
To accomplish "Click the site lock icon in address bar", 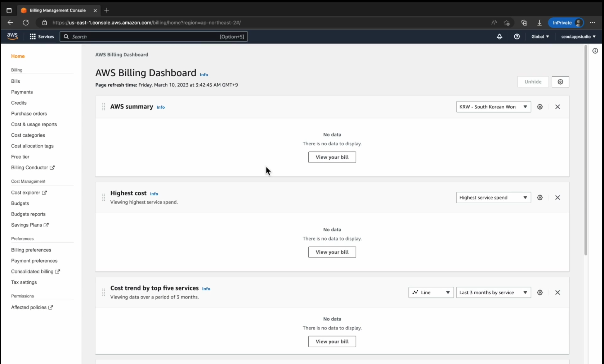I will (x=45, y=23).
